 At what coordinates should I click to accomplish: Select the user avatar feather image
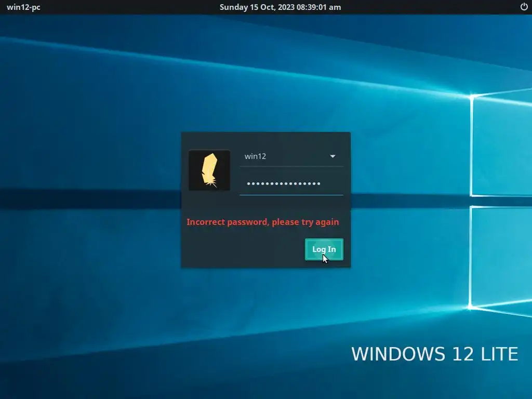point(209,170)
